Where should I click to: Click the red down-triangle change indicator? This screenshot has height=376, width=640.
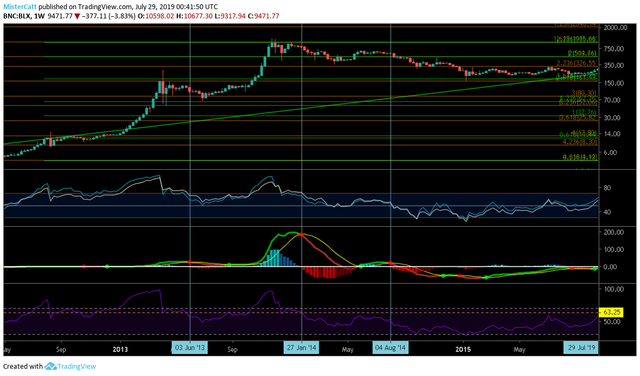77,16
